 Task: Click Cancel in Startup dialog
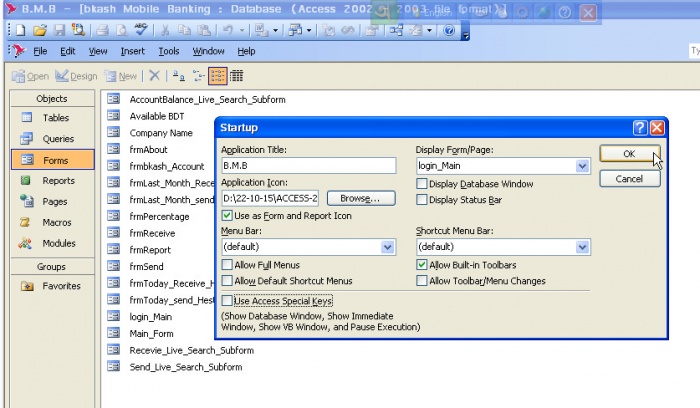point(629,179)
